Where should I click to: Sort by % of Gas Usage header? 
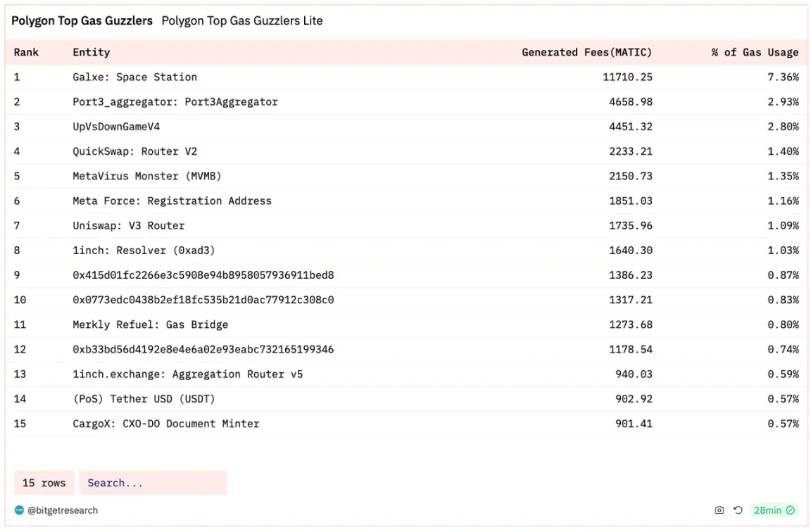click(755, 52)
